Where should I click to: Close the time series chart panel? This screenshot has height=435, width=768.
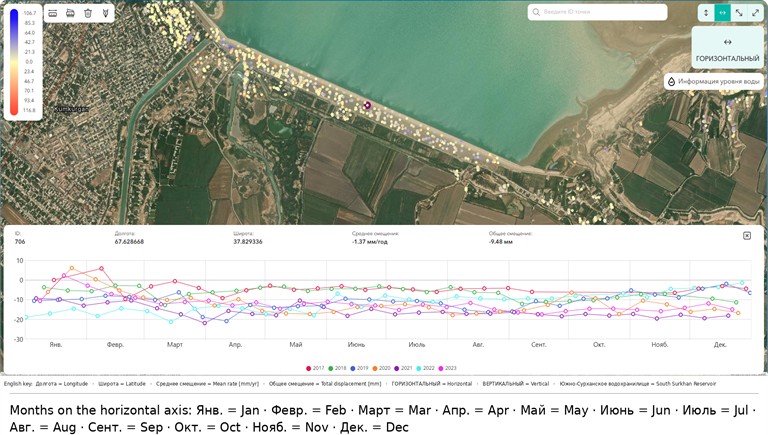tap(747, 236)
